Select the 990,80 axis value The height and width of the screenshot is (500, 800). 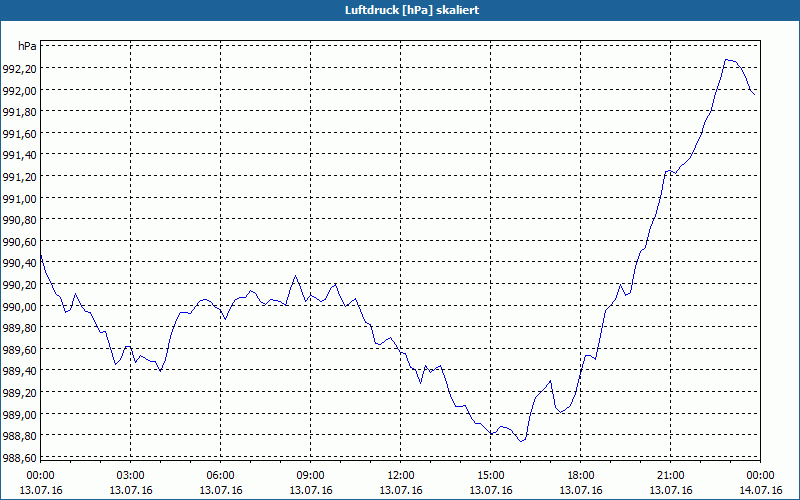point(20,220)
